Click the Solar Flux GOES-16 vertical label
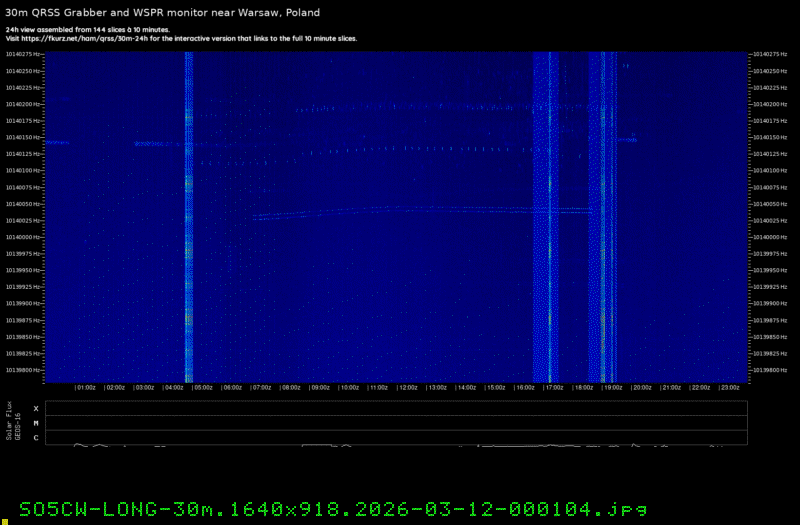Viewport: 800px width, 525px height. (13, 421)
